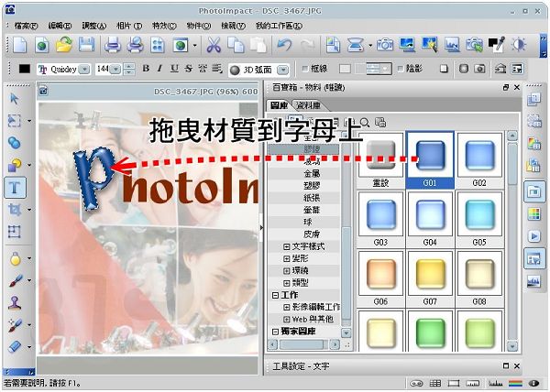This screenshot has width=550, height=392.
Task: Select the Selection marquee tool
Action: coord(15,121)
